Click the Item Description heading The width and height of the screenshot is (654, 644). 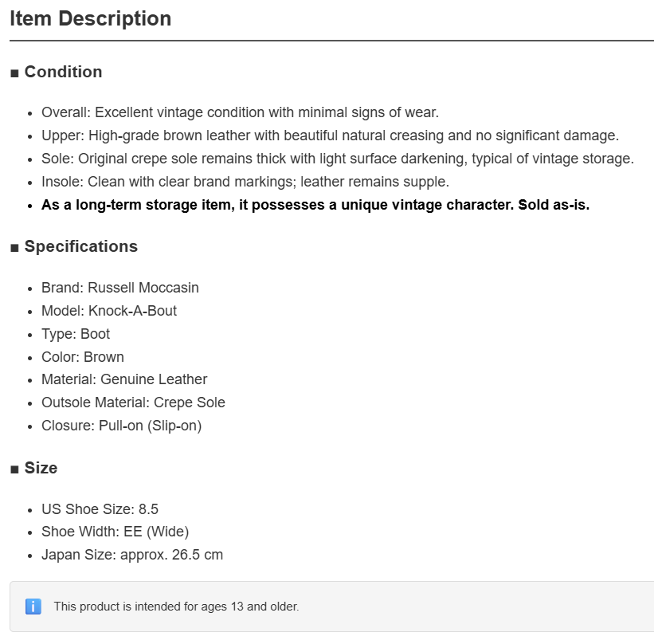pos(91,19)
